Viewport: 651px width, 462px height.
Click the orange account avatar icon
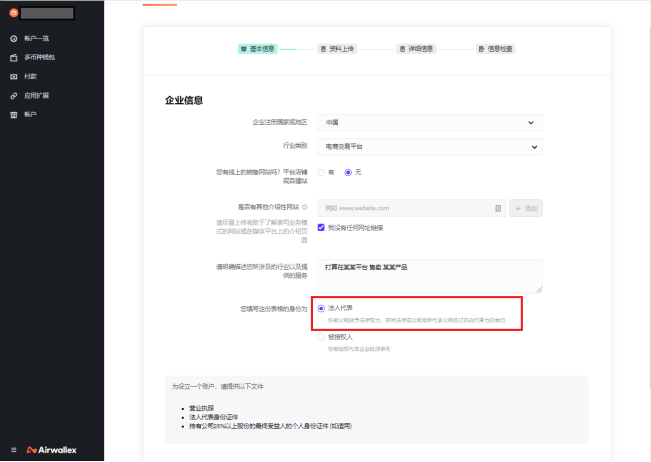13,13
